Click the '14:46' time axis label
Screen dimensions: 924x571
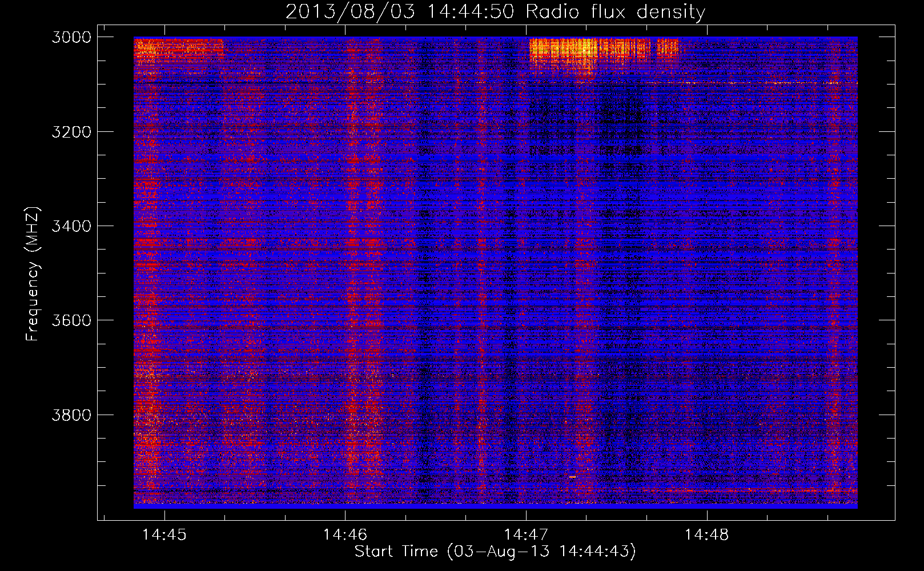point(345,535)
